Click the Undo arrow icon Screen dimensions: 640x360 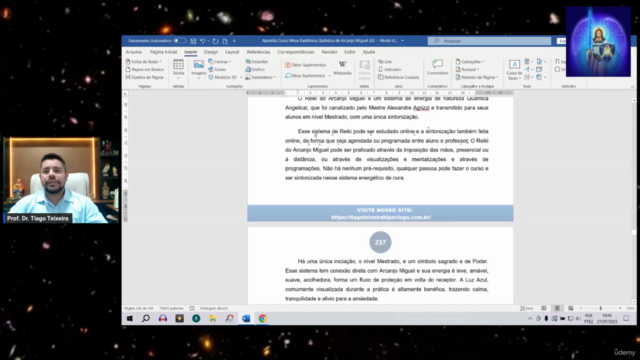[x=202, y=41]
